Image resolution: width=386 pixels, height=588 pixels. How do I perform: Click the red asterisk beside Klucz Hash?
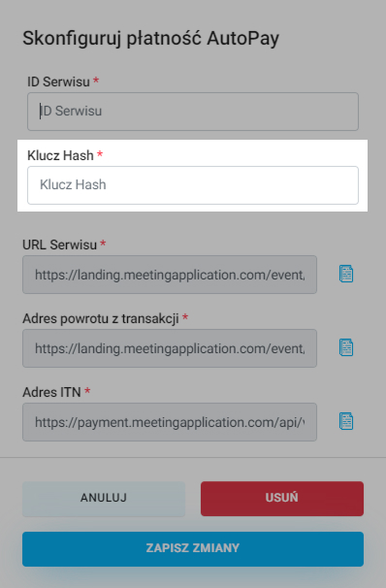(x=100, y=153)
